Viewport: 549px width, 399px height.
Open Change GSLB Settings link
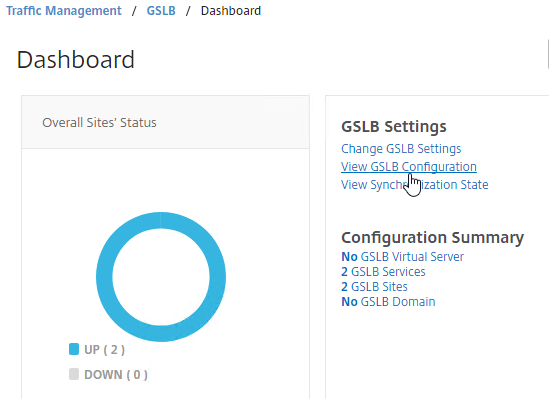tap(401, 149)
